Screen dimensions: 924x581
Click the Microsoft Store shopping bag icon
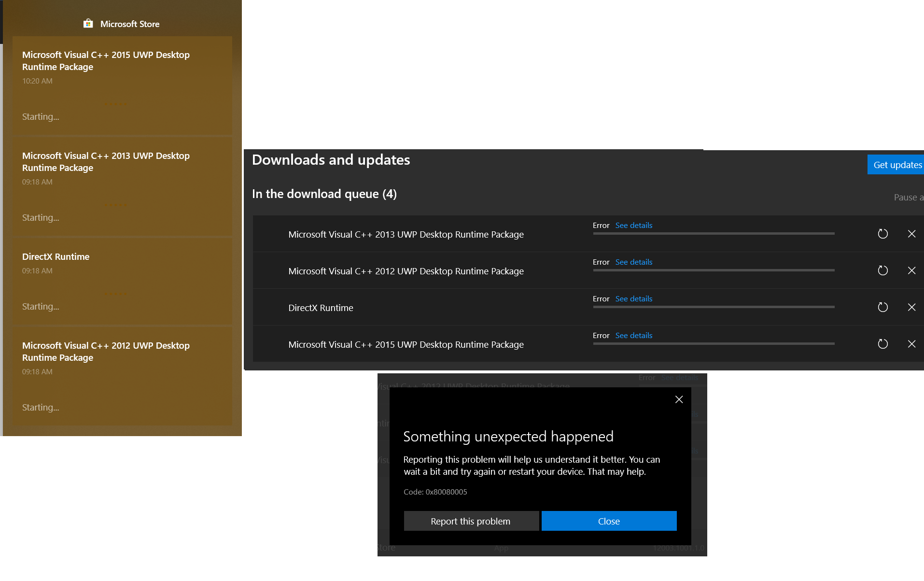point(88,24)
